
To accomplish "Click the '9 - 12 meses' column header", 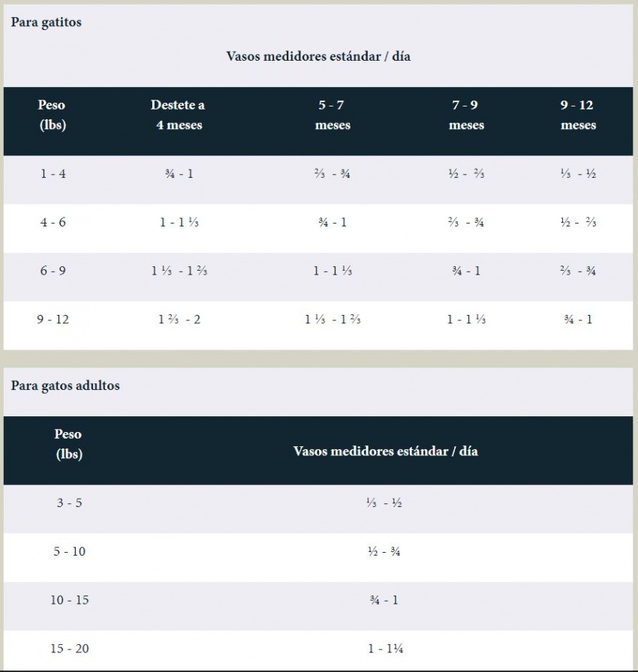I will [578, 115].
